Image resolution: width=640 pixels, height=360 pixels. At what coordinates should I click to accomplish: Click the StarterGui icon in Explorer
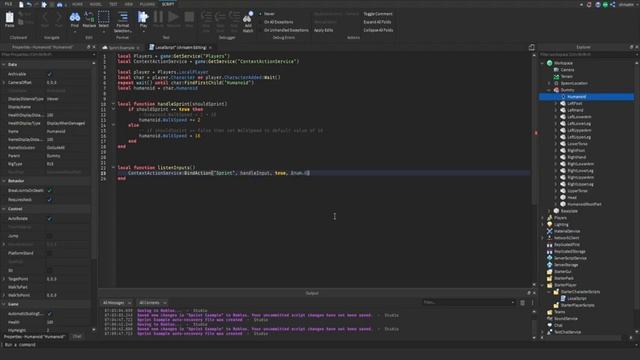549,271
